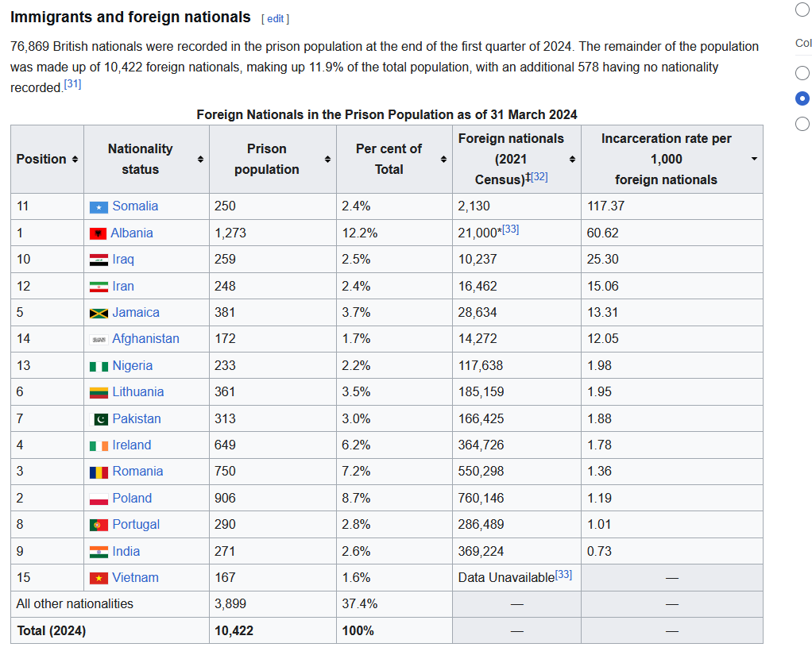Viewport: 812px width, 655px height.
Task: Open the Iraq article link
Action: [123, 259]
